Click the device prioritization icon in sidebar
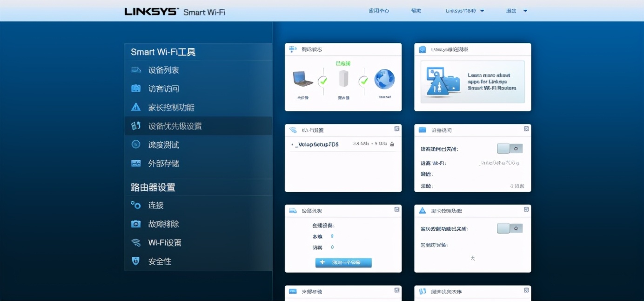Image resolution: width=644 pixels, height=302 pixels. (x=136, y=126)
